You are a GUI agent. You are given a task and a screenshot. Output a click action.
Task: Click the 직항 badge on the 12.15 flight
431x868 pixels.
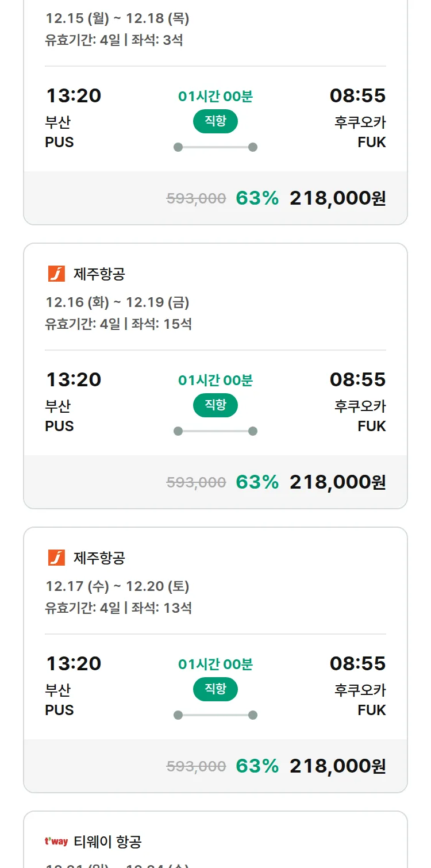[x=215, y=121]
